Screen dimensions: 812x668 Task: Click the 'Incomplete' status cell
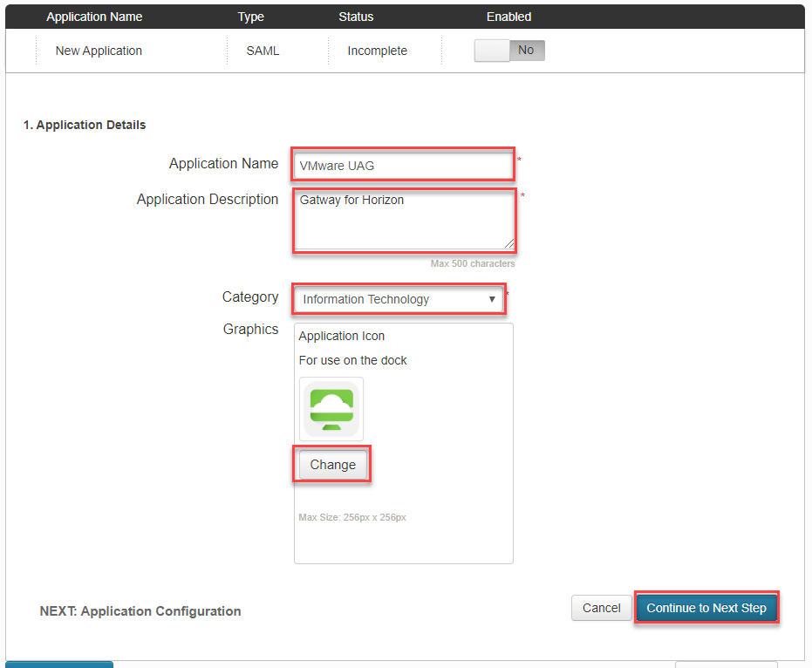tap(377, 51)
